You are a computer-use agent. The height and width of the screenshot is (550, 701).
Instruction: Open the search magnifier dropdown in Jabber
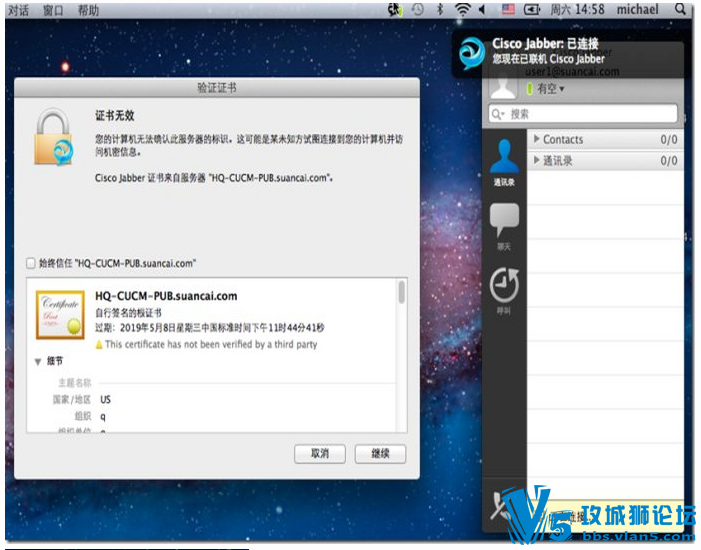point(498,114)
